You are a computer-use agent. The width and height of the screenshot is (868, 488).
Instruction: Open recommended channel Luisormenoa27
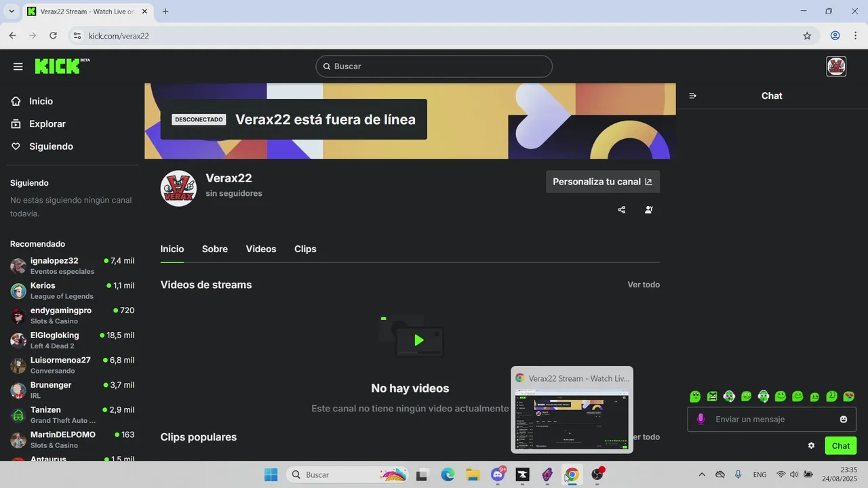72,365
